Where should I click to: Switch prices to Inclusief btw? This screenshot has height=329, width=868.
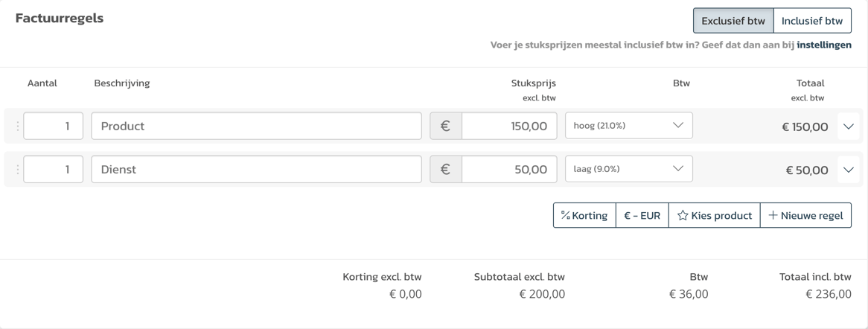tap(812, 21)
